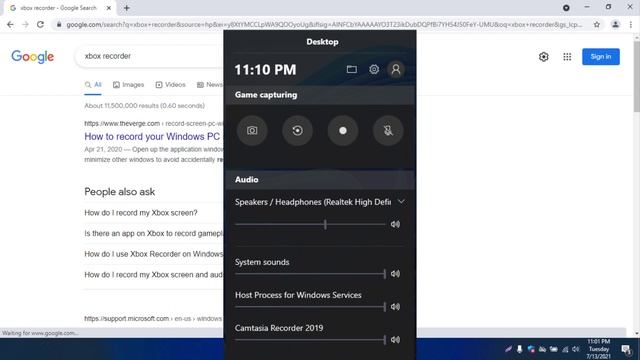Click the About 11,500,000 results text
Screen dimensions: 640x360
pos(144,106)
